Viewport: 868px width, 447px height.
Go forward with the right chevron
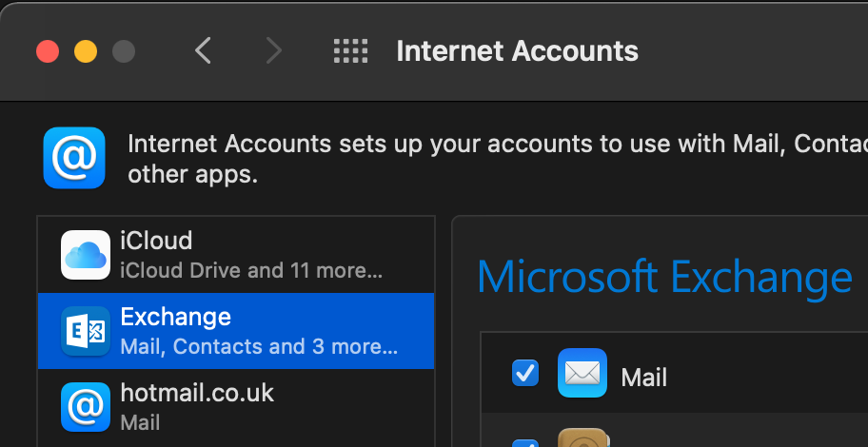click(273, 51)
